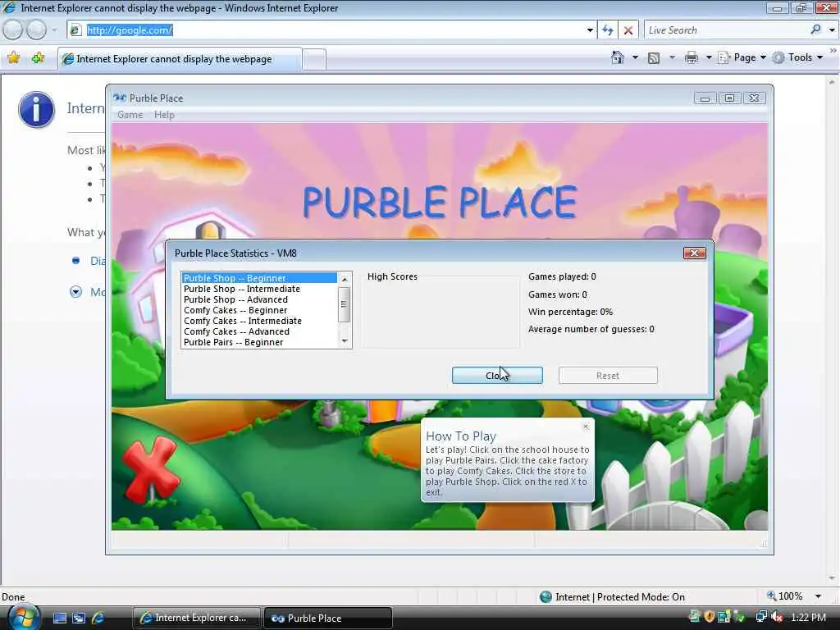Click the statistics list scroll-up arrow
This screenshot has height=630, width=840.
pos(345,279)
